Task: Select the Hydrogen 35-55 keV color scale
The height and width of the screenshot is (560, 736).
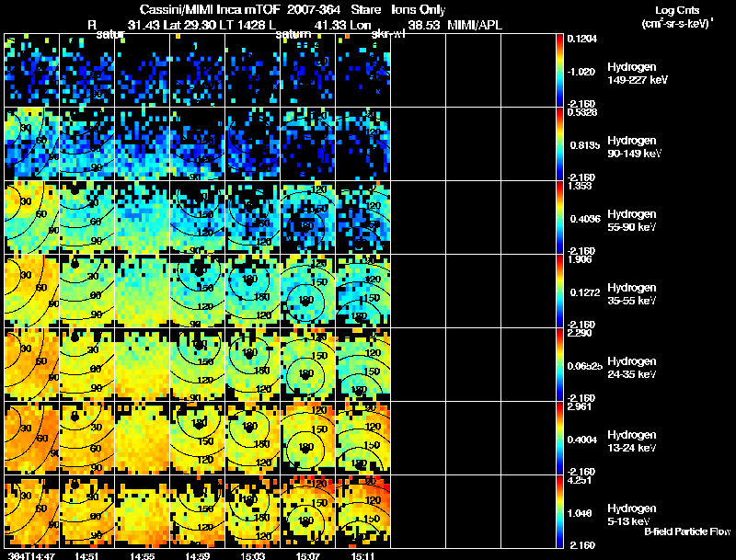Action: pos(559,291)
